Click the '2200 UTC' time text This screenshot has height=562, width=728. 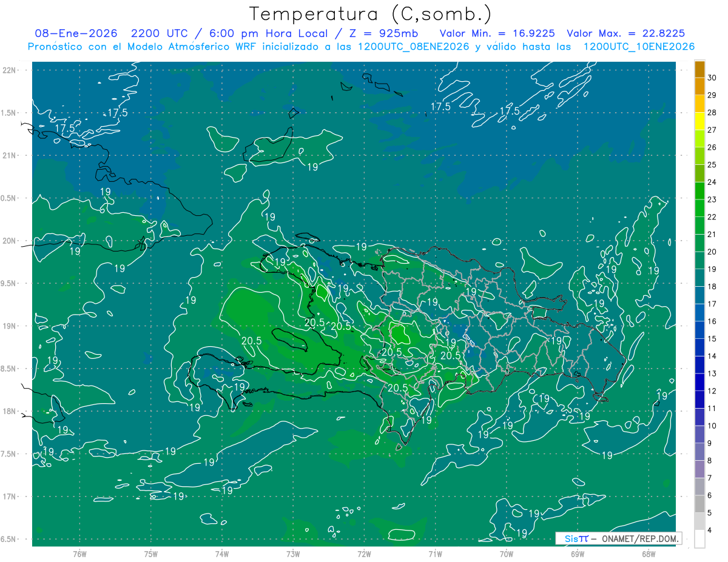[x=160, y=33]
